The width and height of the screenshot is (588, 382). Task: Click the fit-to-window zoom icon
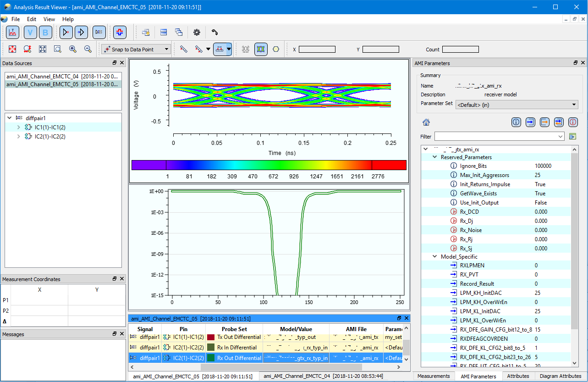pyautogui.click(x=42, y=49)
